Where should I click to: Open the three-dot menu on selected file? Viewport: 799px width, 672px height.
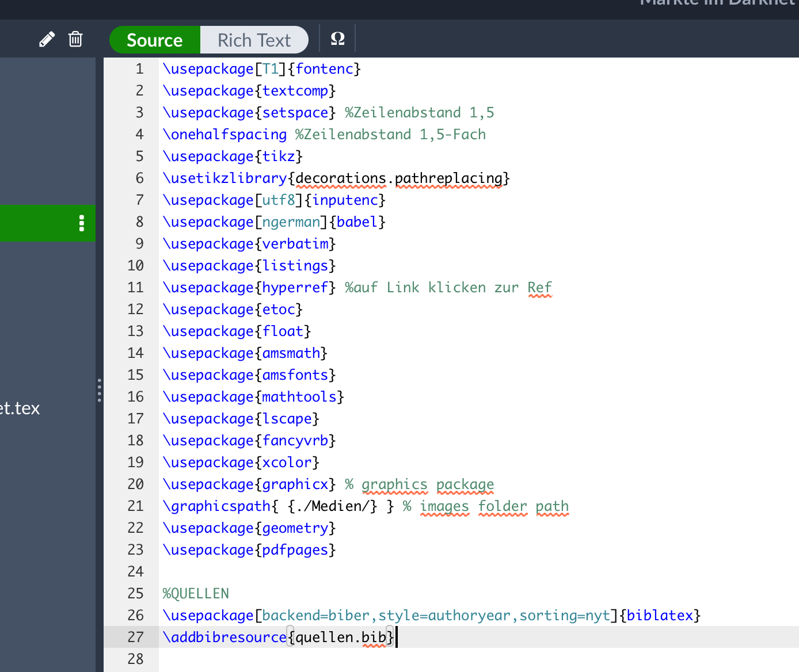point(82,223)
